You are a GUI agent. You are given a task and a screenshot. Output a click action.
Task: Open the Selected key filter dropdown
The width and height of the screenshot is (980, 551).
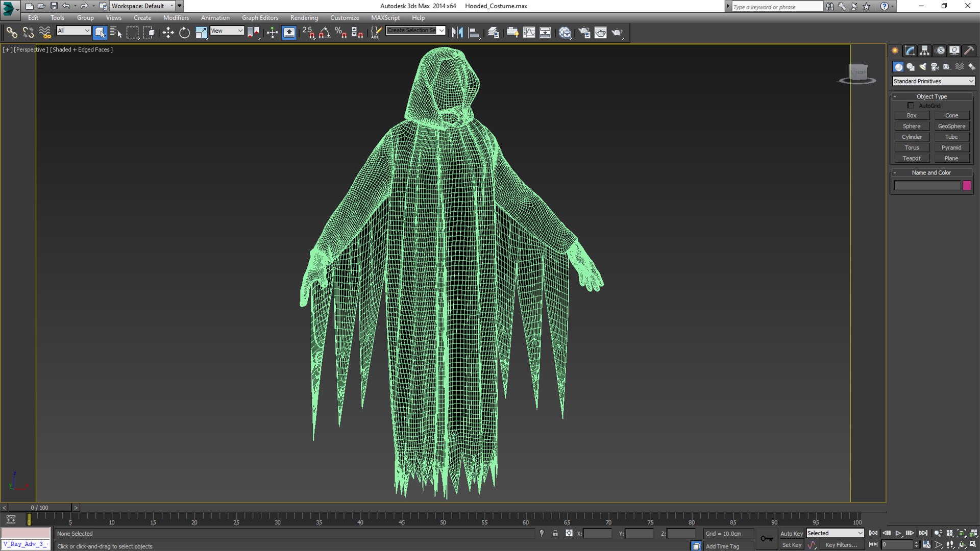coord(835,533)
